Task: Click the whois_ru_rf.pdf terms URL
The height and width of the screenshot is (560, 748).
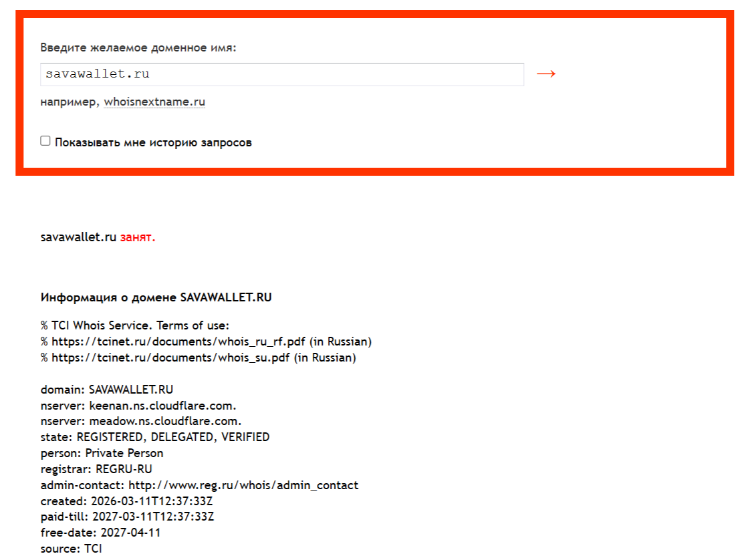Action: click(x=178, y=341)
